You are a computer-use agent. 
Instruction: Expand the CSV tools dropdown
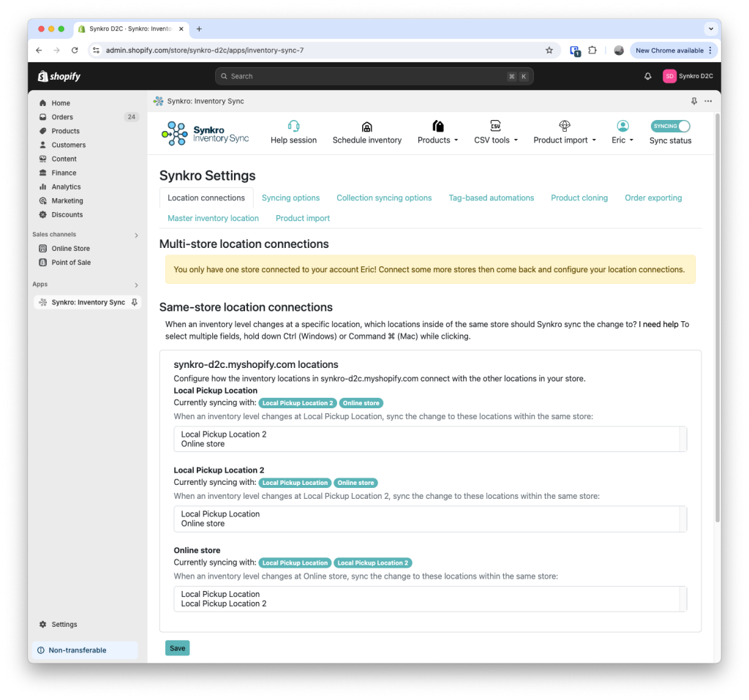point(496,140)
